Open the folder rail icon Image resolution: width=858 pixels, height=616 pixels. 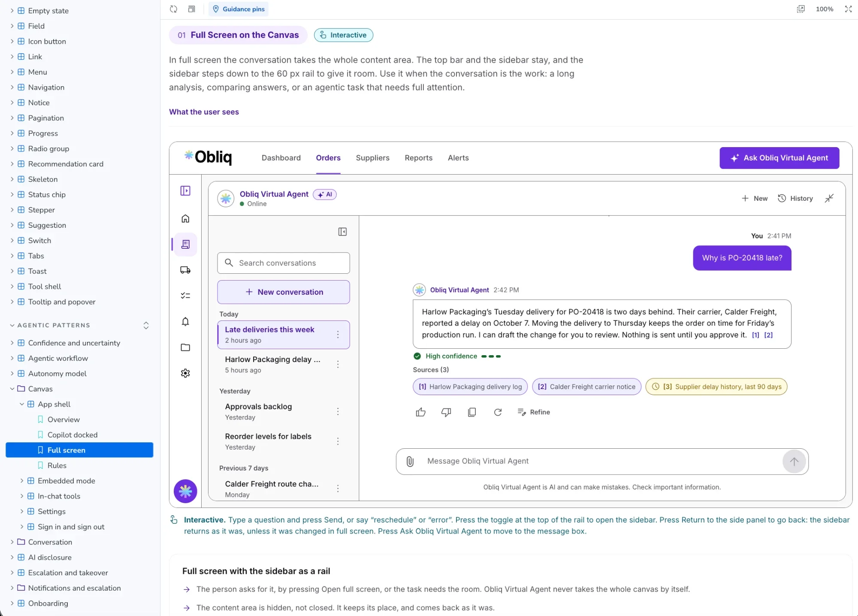pos(185,347)
